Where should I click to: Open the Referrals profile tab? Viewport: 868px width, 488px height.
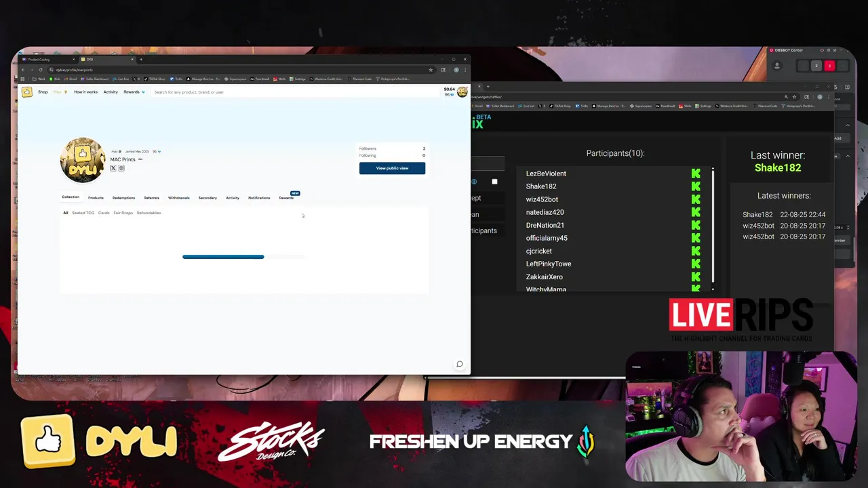coord(151,198)
